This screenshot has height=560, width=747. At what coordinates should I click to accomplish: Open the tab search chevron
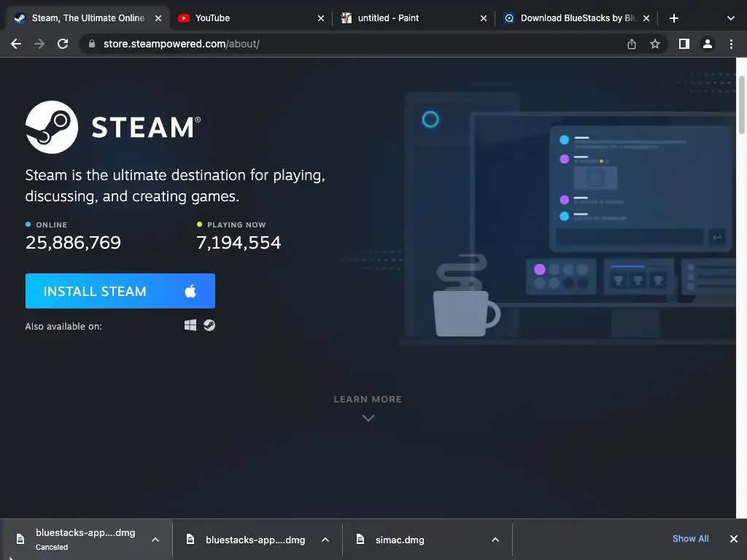pyautogui.click(x=731, y=18)
